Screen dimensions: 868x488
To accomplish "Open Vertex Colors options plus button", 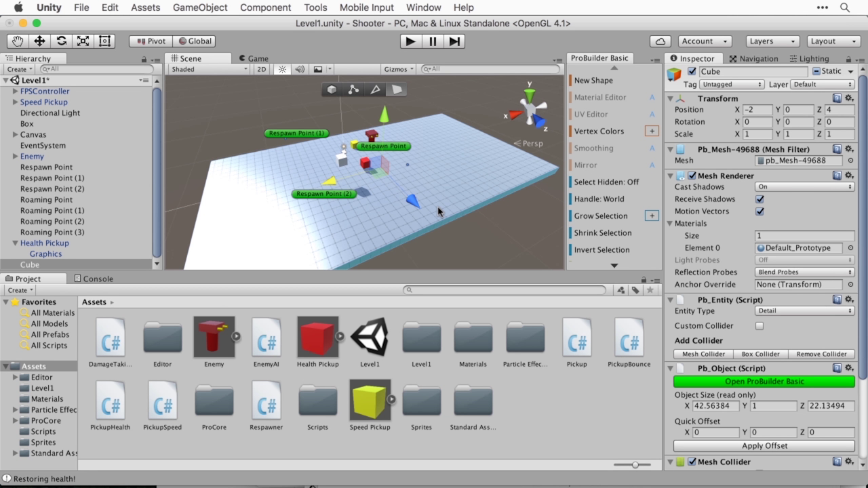I will 652,131.
